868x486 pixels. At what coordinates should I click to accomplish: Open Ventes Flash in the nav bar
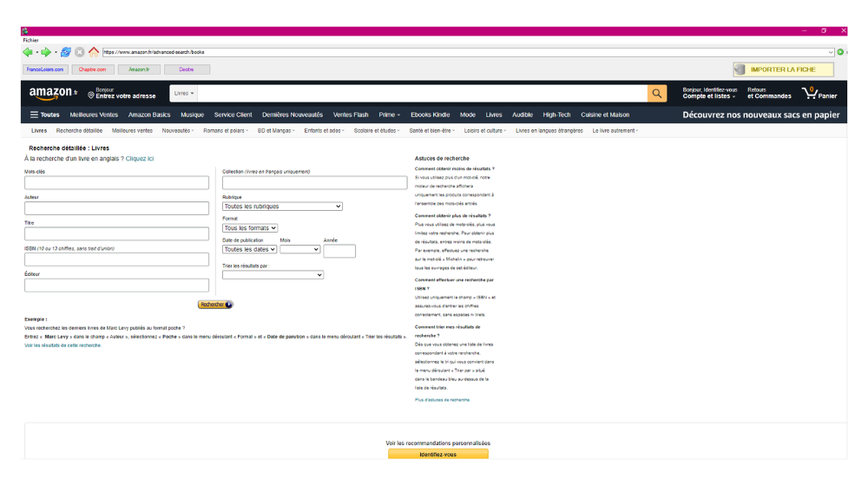[351, 115]
